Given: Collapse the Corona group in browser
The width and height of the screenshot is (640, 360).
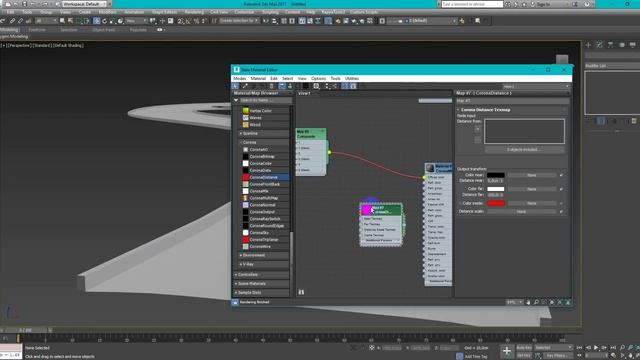Looking at the screenshot, I should click(x=264, y=142).
